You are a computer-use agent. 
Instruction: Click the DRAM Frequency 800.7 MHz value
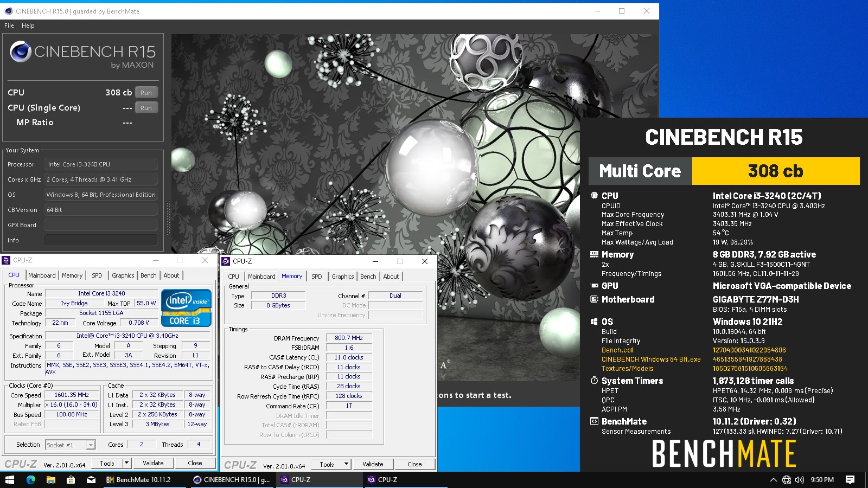tap(349, 338)
